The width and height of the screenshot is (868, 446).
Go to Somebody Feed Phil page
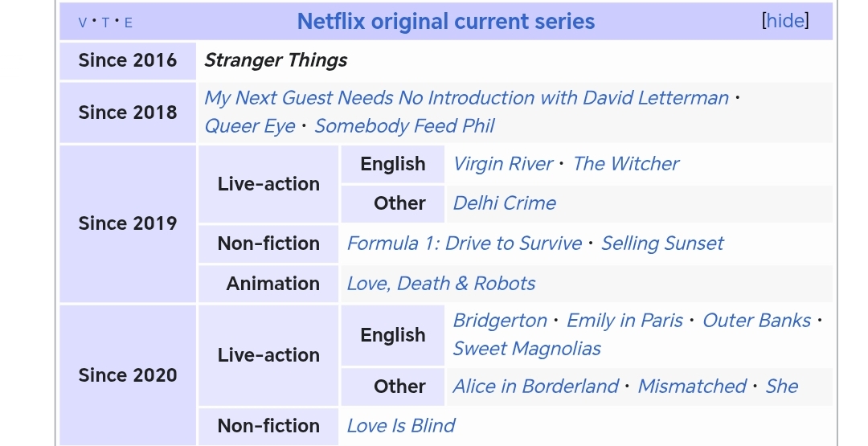[x=404, y=126]
